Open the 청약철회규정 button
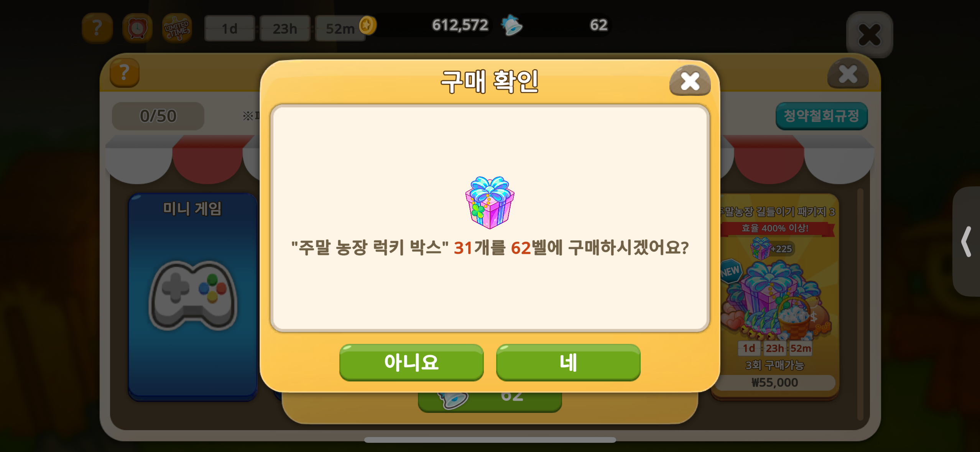The image size is (980, 452). coord(821,116)
